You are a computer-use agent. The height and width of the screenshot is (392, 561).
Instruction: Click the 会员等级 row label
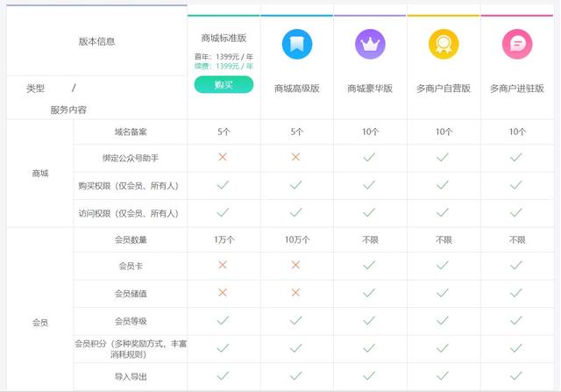pos(131,322)
